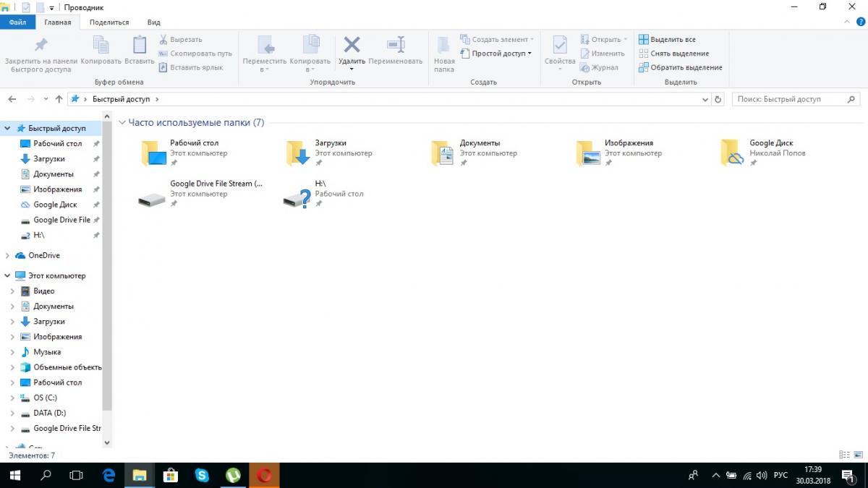Go up one level with the up arrow
This screenshot has width=868, height=488.
[x=59, y=99]
